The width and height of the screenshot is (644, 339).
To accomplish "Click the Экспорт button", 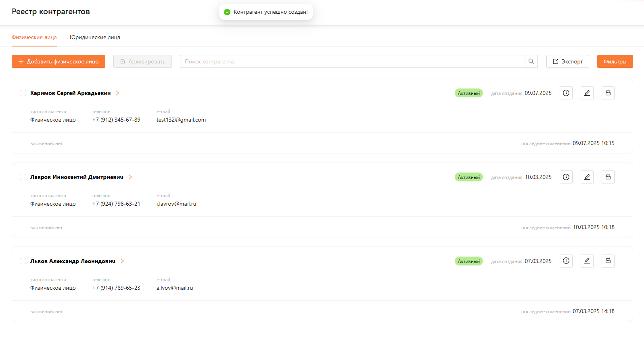I will [x=567, y=61].
